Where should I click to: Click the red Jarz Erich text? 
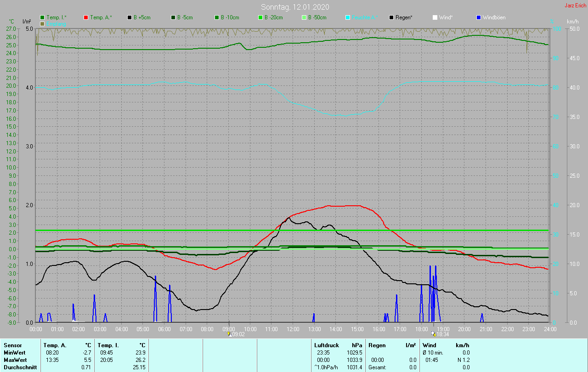[575, 6]
